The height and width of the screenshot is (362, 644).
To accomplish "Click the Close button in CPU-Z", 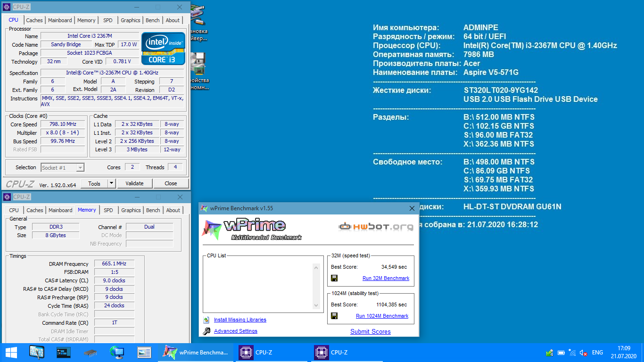I will pyautogui.click(x=171, y=183).
